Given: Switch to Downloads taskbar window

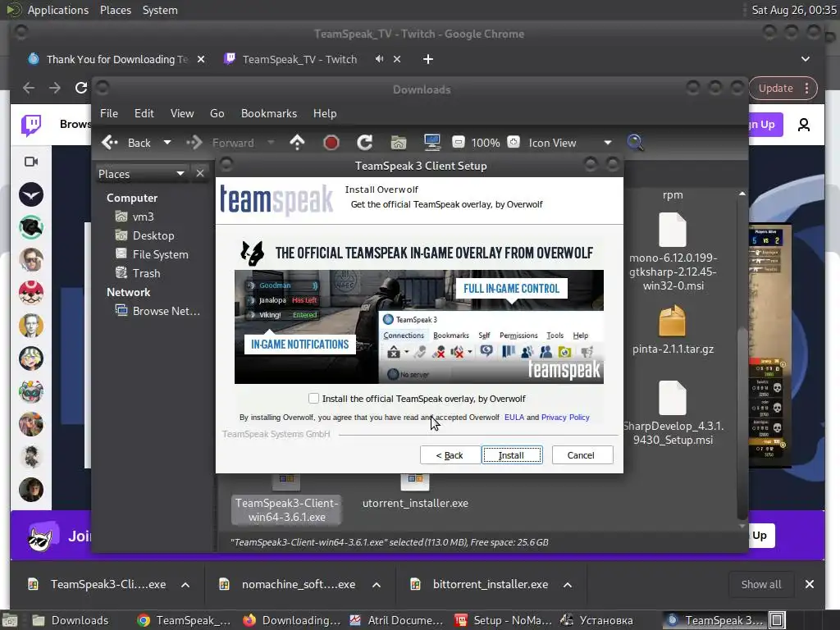Looking at the screenshot, I should coord(71,620).
